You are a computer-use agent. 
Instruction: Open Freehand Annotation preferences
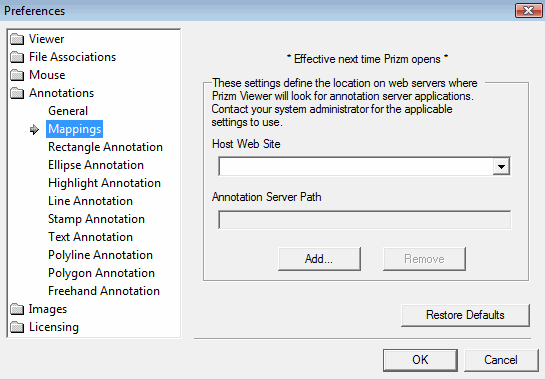coord(104,291)
